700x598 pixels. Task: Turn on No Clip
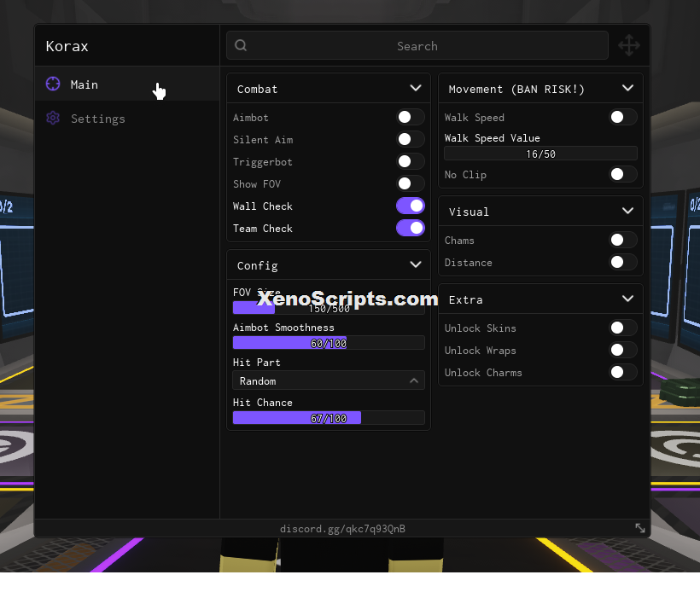[x=623, y=175]
